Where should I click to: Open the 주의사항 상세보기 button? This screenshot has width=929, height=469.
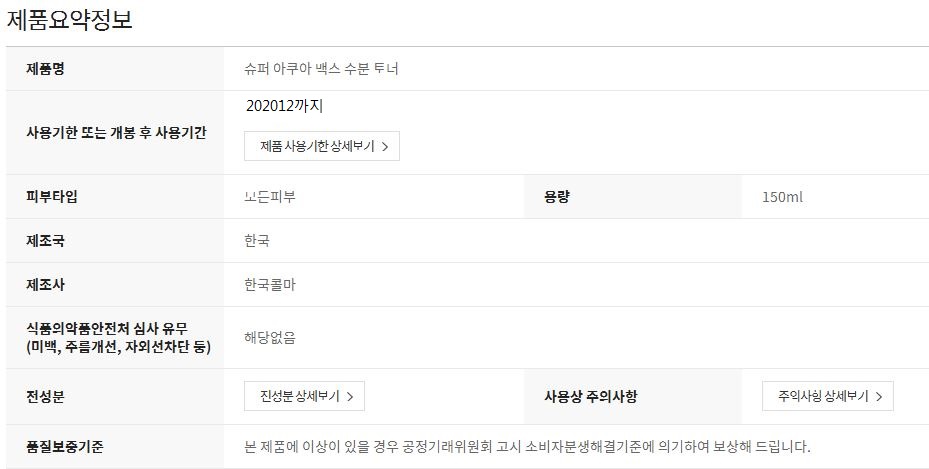(828, 396)
